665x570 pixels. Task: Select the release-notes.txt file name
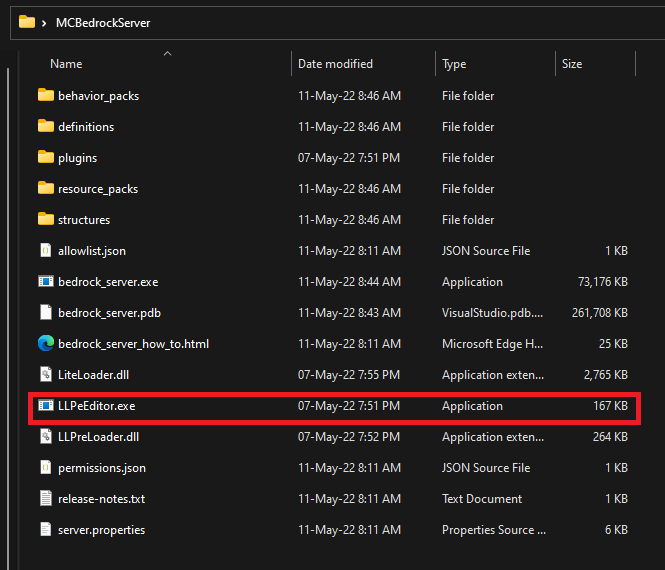[101, 499]
